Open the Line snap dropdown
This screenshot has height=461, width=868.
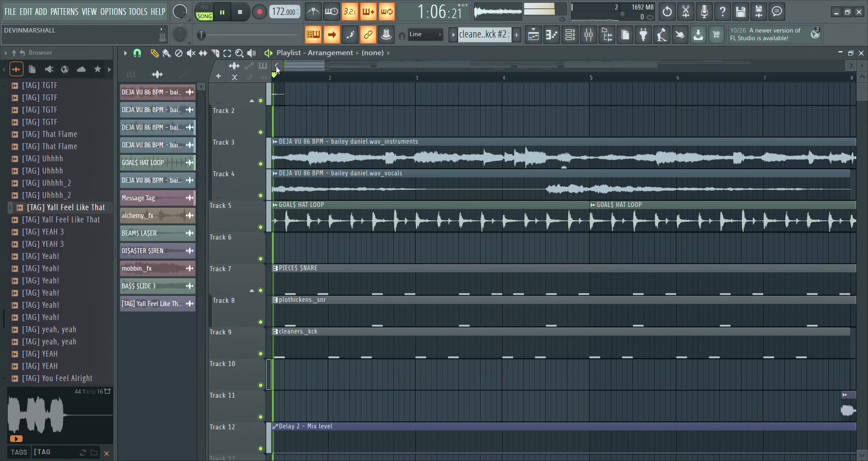click(425, 35)
